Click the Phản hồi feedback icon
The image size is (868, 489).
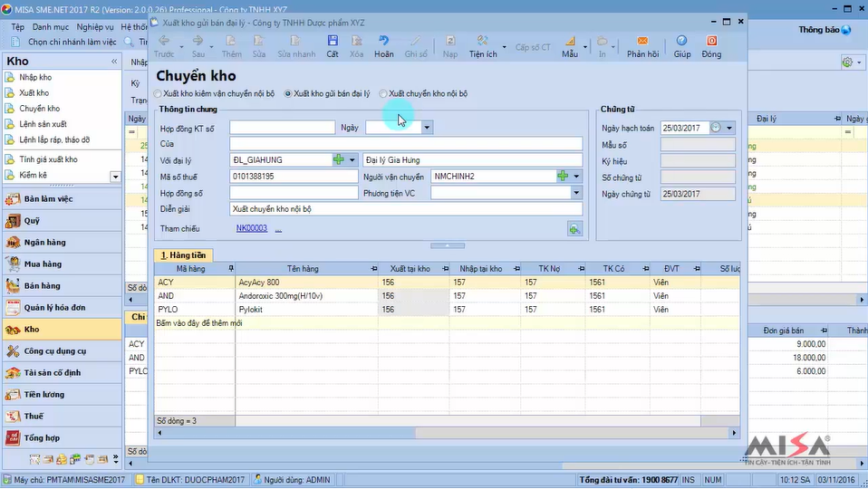642,41
